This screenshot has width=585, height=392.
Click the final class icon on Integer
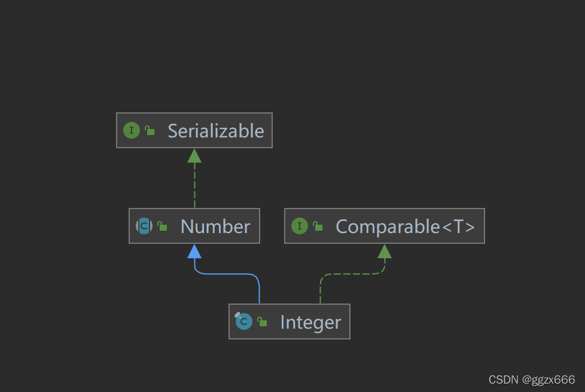pos(243,321)
